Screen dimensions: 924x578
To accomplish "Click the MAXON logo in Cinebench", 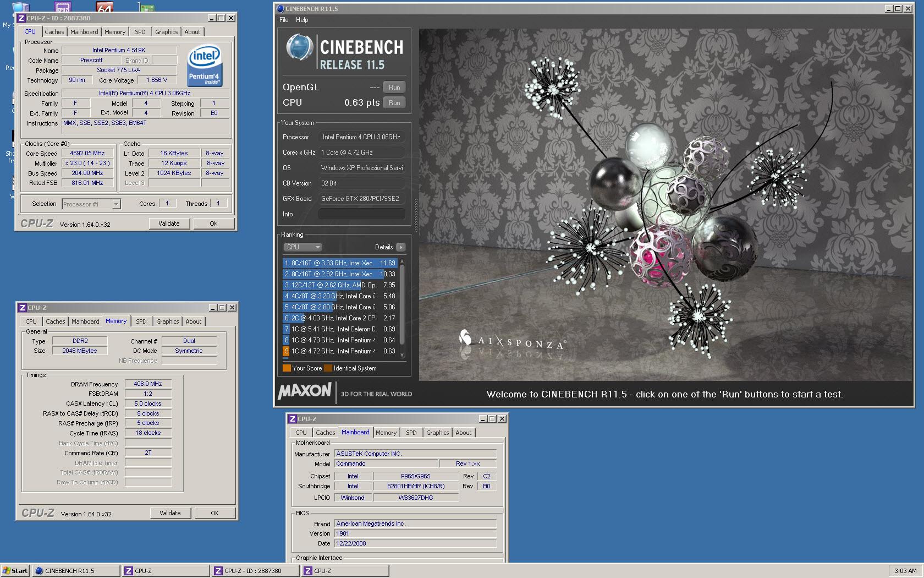I will tap(304, 391).
